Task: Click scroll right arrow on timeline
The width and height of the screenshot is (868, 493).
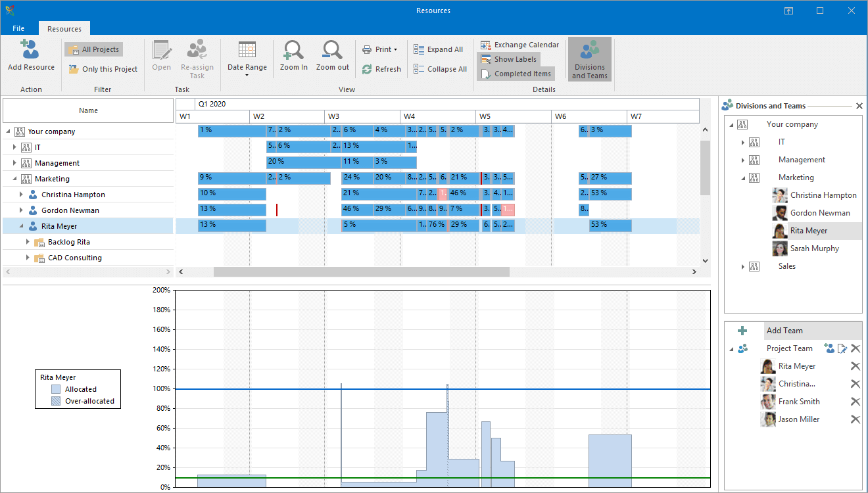Action: (694, 272)
